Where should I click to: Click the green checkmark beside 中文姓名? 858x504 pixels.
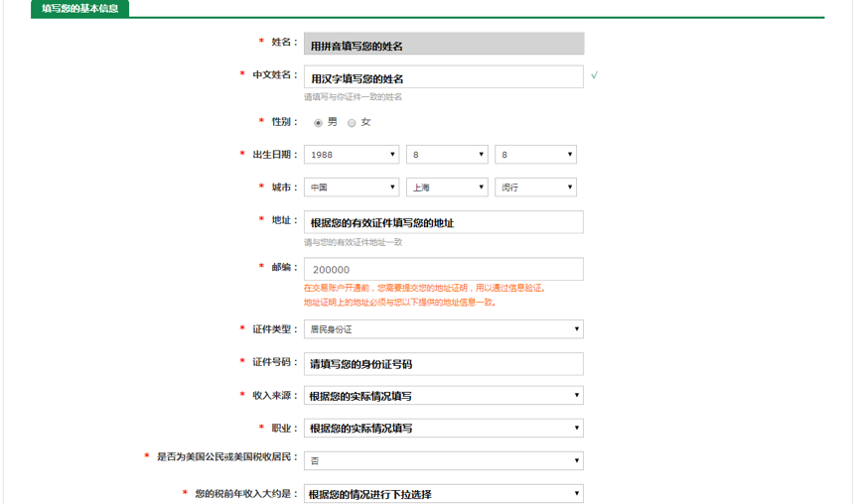594,75
